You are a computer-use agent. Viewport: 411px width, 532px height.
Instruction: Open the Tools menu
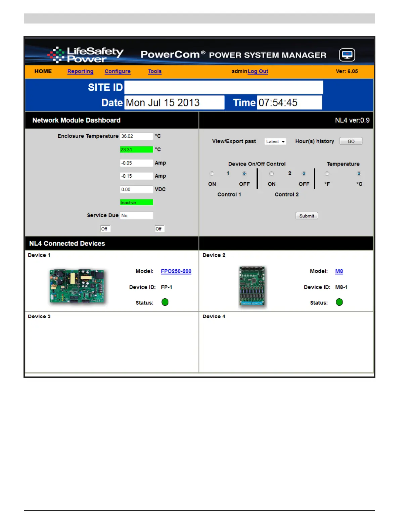pos(155,71)
